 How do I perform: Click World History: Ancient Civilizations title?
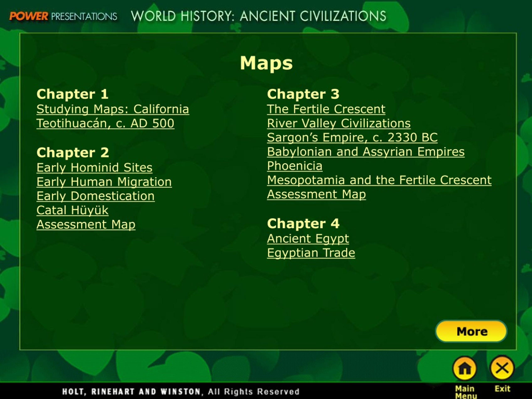(259, 16)
